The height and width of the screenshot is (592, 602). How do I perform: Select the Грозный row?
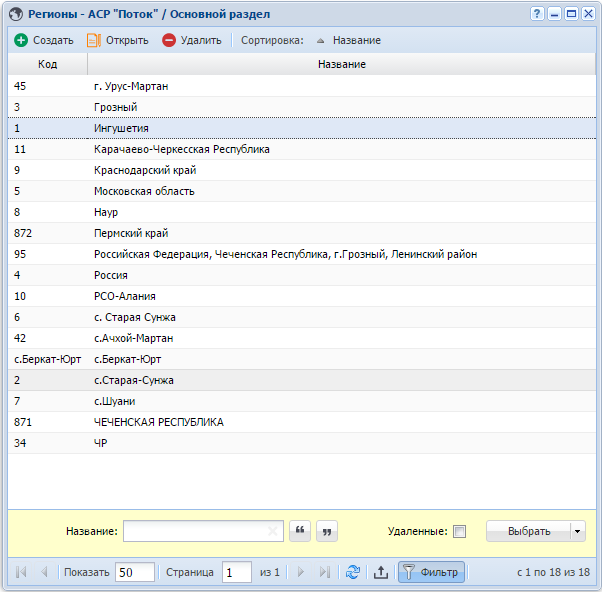[x=302, y=107]
